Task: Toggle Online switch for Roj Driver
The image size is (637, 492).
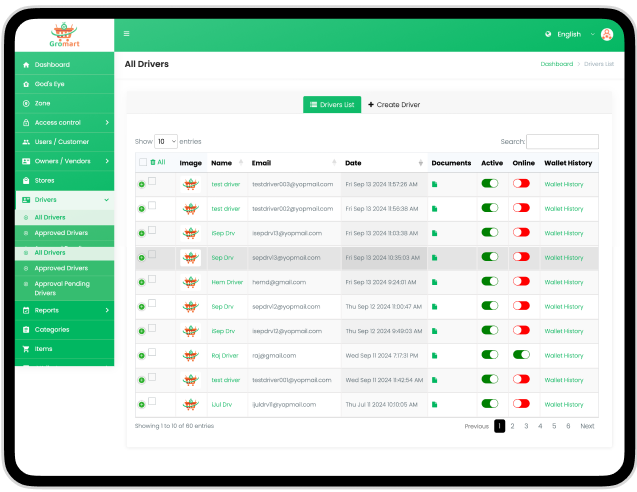Action: tap(521, 355)
